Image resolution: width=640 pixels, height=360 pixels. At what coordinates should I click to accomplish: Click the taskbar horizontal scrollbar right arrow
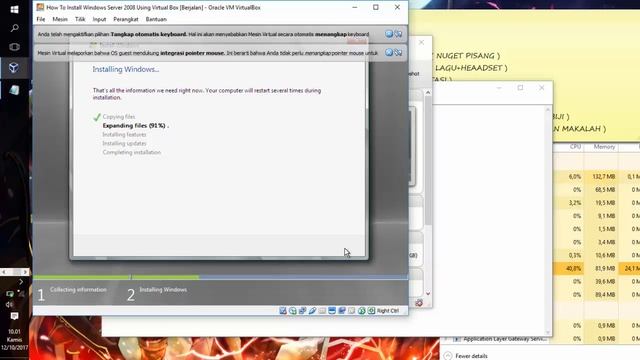click(25, 271)
